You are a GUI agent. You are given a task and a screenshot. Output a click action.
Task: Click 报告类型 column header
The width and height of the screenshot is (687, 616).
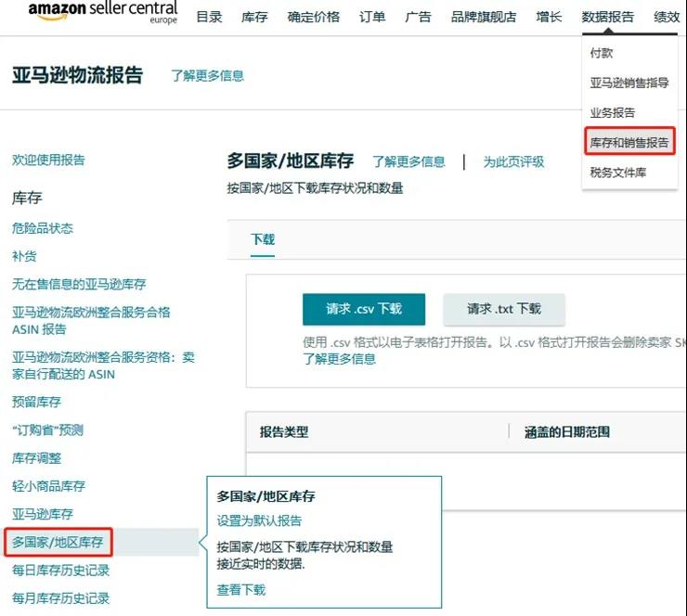(284, 432)
